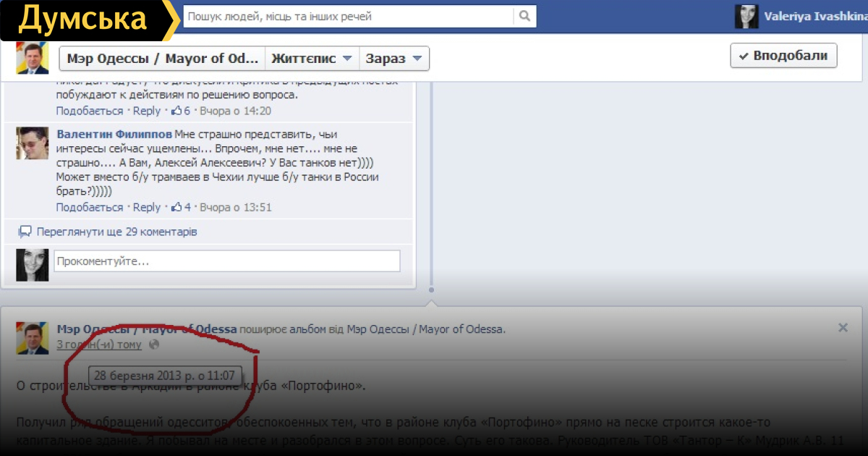
Task: Click Reply under Валентин Филиппов's comment
Action: point(147,207)
